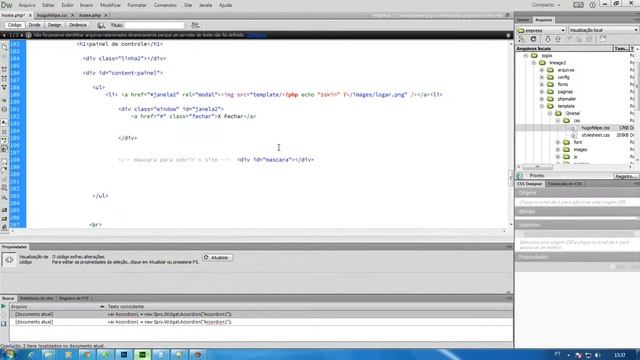640x360 pixels.
Task: Go to next message in info bar
Action: click(22, 36)
